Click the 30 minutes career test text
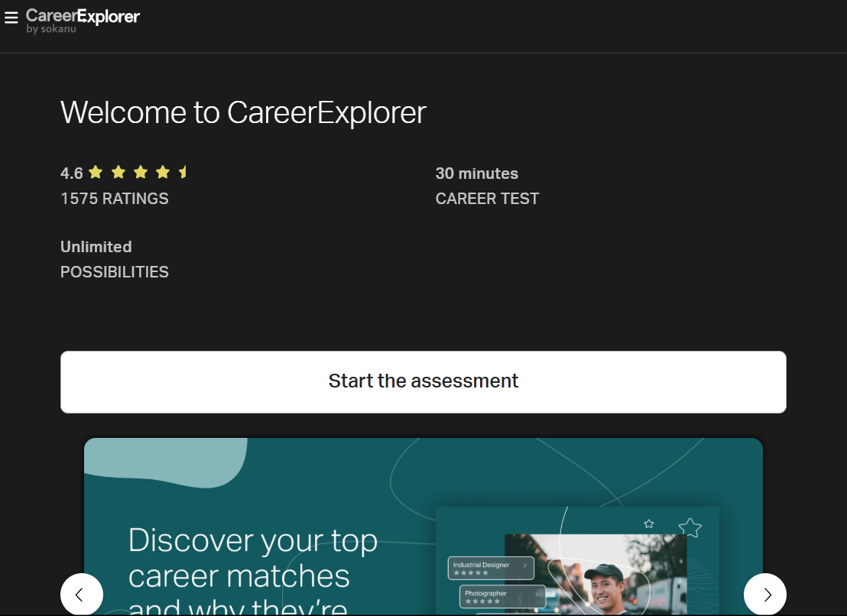The image size is (847, 616). coord(477,173)
